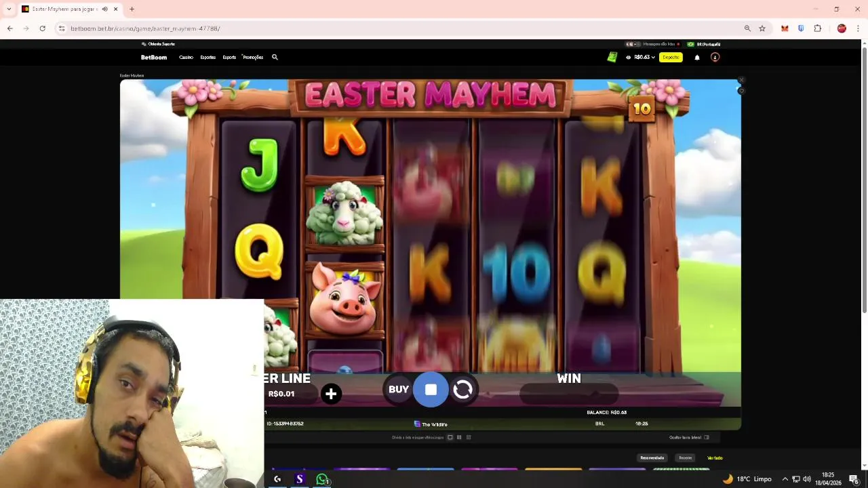The image size is (868, 488).
Task: Open the Extensions puzzle menu
Action: (x=817, y=28)
